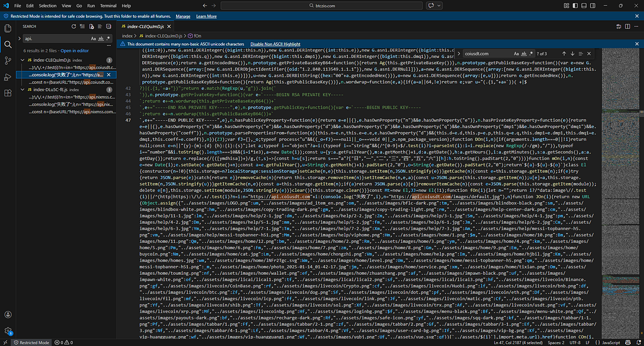Expand replace row in editor find widget

[458, 53]
